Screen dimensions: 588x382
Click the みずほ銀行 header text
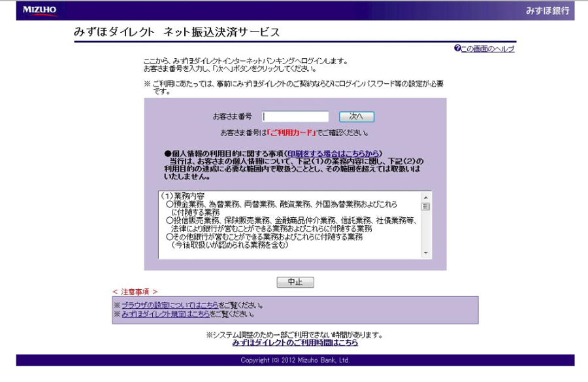click(x=547, y=10)
